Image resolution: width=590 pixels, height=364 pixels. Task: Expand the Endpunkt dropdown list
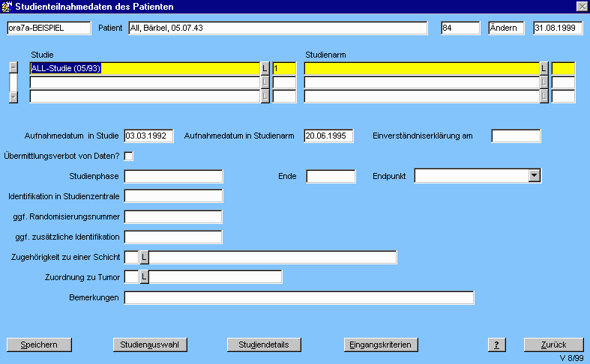tap(534, 176)
